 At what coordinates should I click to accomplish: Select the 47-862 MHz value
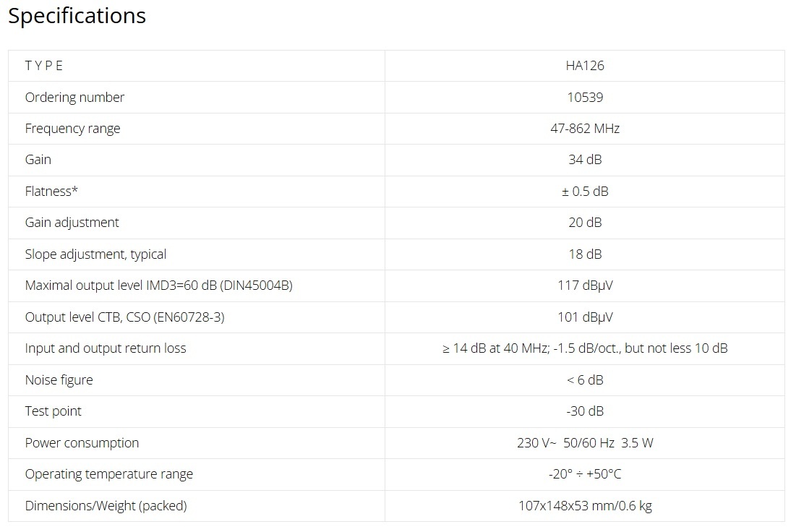coord(585,129)
